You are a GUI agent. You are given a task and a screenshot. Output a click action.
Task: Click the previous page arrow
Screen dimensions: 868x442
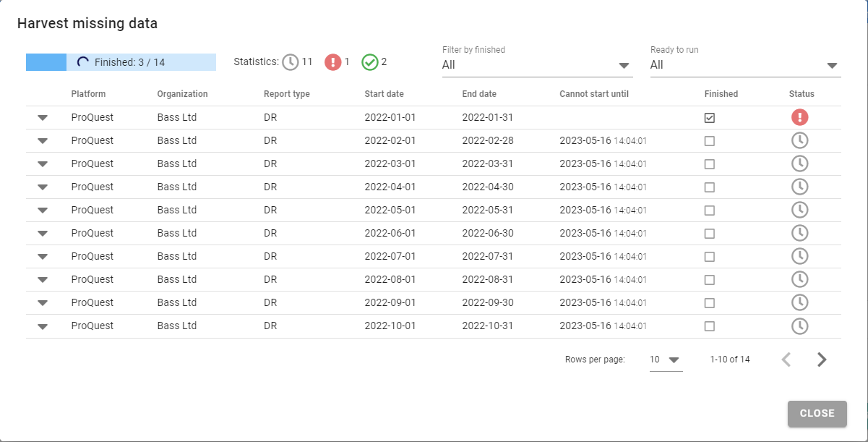tap(786, 360)
